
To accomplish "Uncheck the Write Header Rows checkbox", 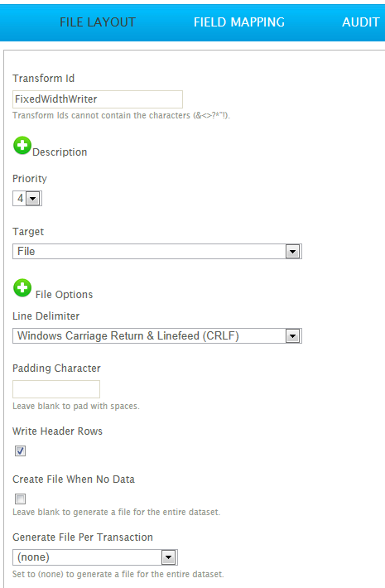I will [x=20, y=451].
